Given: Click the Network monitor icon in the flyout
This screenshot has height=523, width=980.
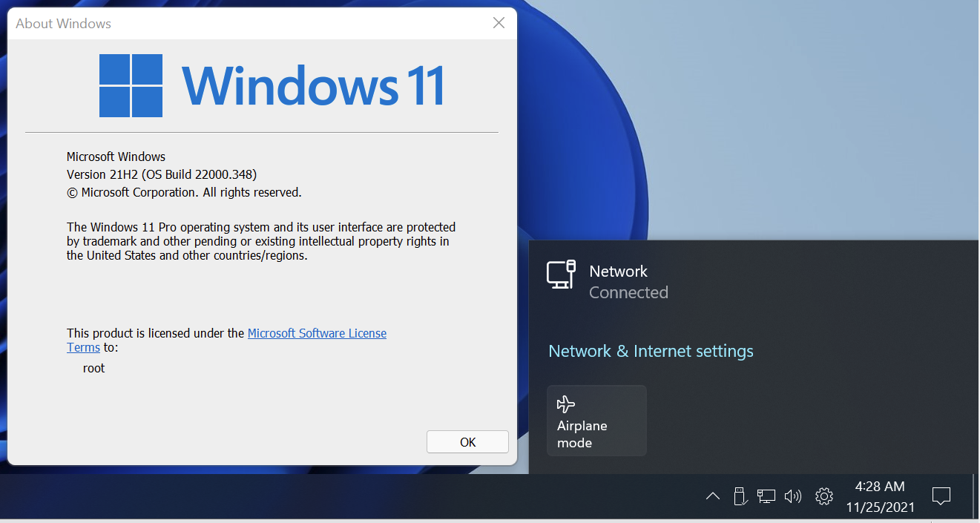Looking at the screenshot, I should (x=562, y=274).
